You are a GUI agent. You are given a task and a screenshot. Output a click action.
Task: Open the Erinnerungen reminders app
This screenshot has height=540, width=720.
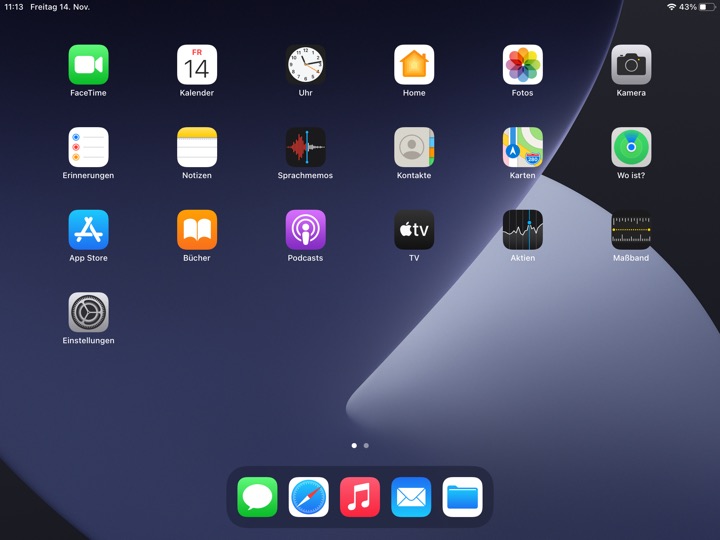click(x=88, y=147)
